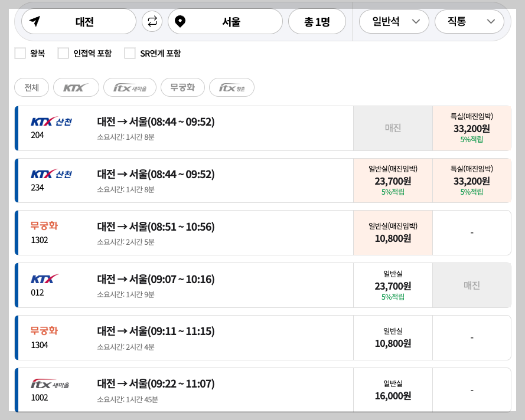Image resolution: width=525 pixels, height=420 pixels.
Task: Click the 전체 filter button
Action: click(x=31, y=87)
